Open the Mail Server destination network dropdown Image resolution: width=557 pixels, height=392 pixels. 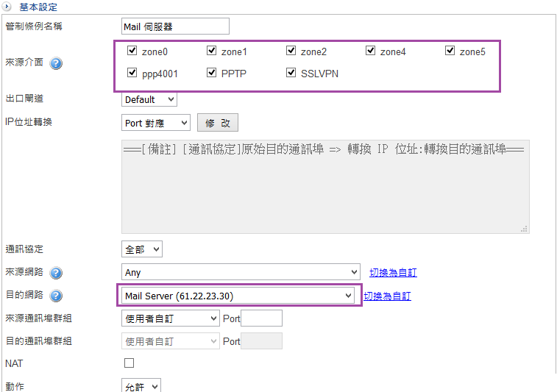coord(238,296)
